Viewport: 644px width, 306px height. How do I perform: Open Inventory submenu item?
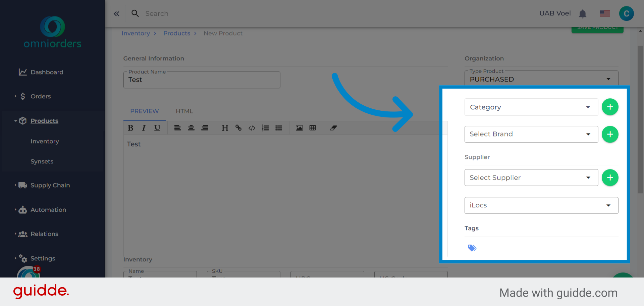click(x=45, y=141)
